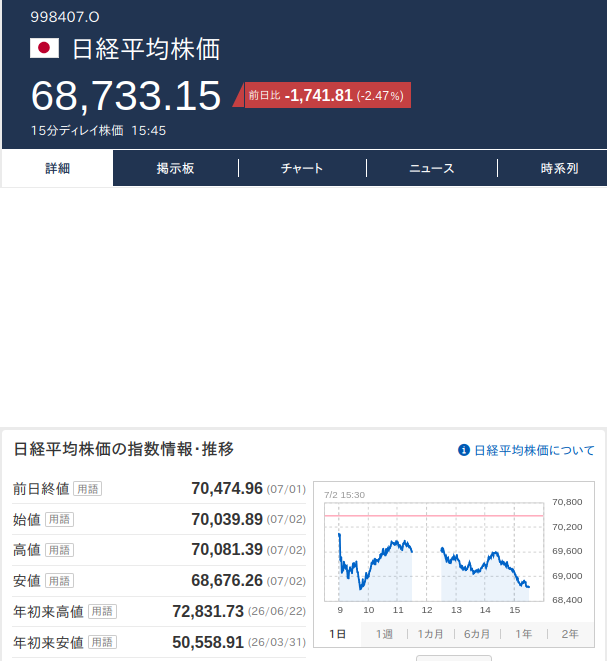Switch chart to 1週 range
This screenshot has height=661, width=607.
[384, 634]
